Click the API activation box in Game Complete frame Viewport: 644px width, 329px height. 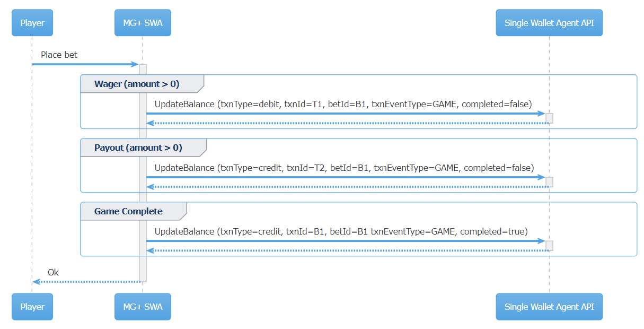(549, 246)
